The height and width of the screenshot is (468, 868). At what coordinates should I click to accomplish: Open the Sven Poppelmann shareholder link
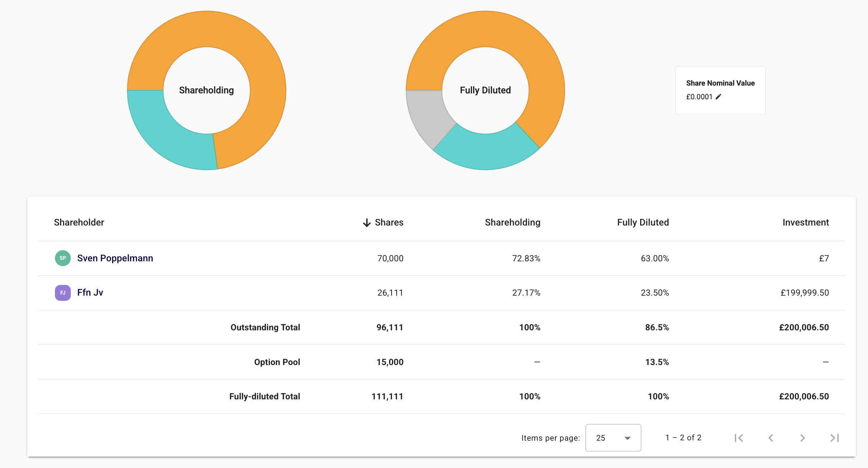pyautogui.click(x=115, y=258)
